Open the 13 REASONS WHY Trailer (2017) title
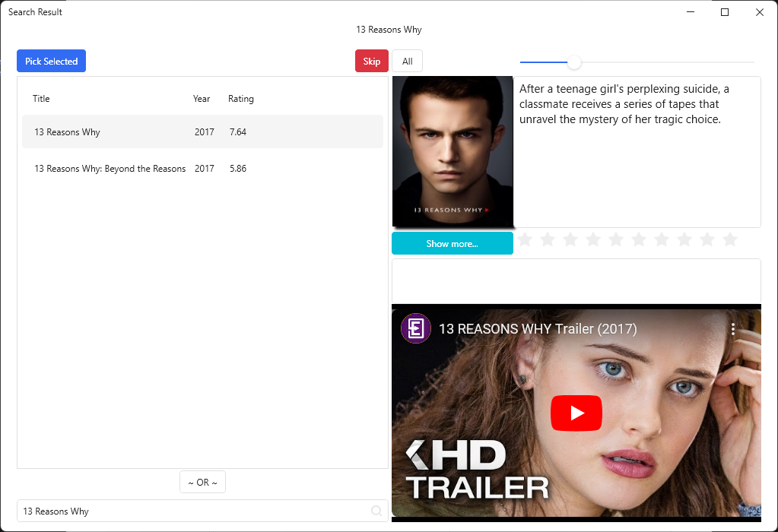778x532 pixels. 538,329
